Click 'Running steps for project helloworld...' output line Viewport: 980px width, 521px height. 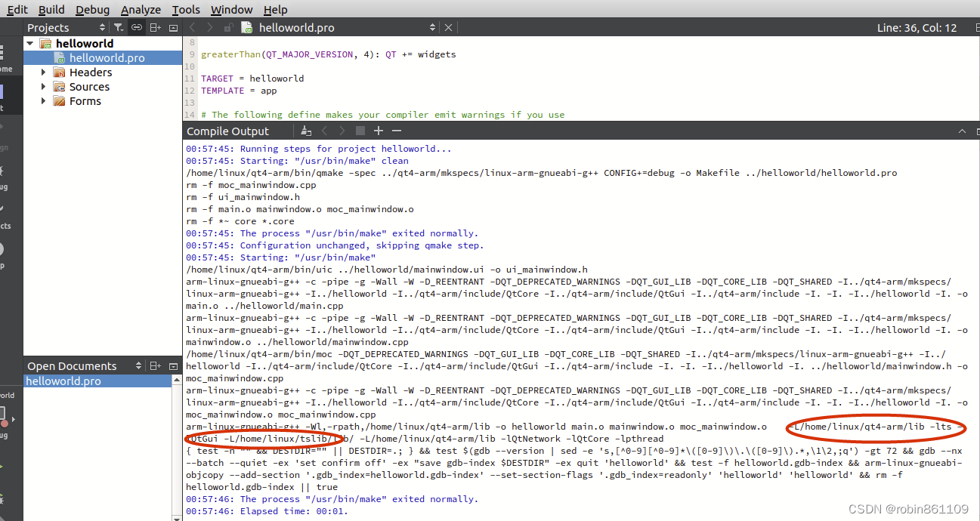319,149
